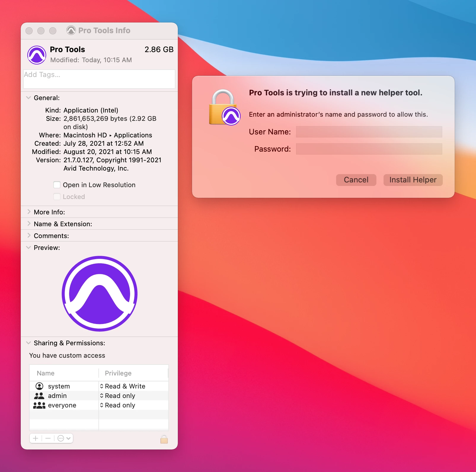
Task: Minimize the Pro Tools Info window
Action: coord(41,30)
